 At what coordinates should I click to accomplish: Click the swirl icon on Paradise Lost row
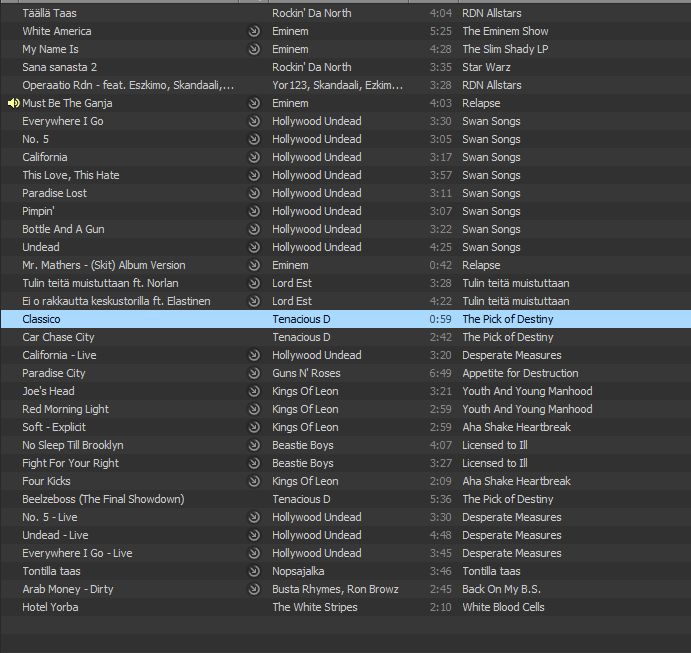[x=254, y=193]
